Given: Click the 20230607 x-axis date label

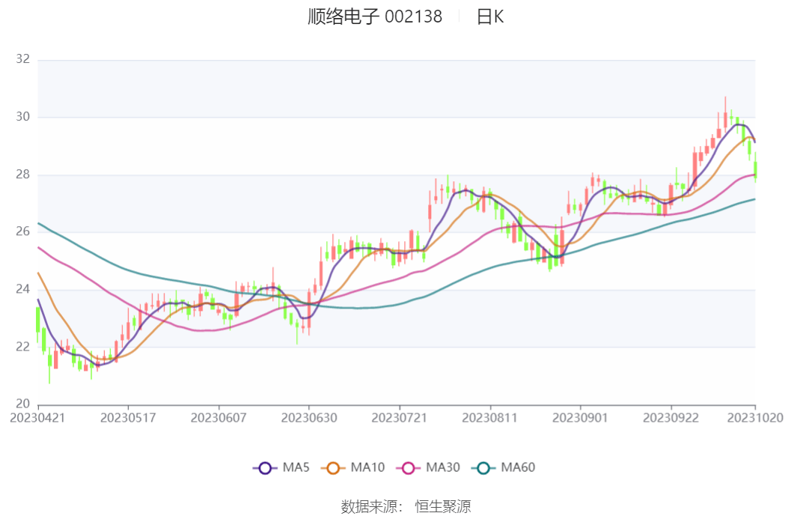Looking at the screenshot, I should point(219,418).
